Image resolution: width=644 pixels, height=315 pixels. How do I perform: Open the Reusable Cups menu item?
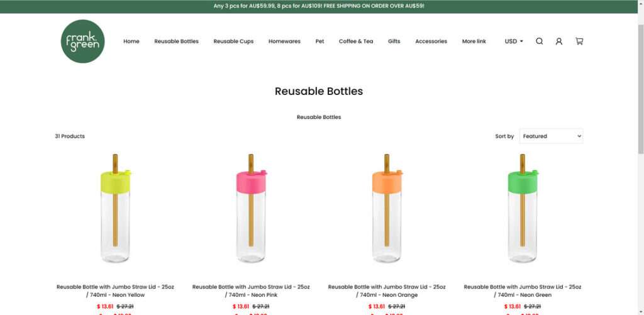tap(233, 41)
